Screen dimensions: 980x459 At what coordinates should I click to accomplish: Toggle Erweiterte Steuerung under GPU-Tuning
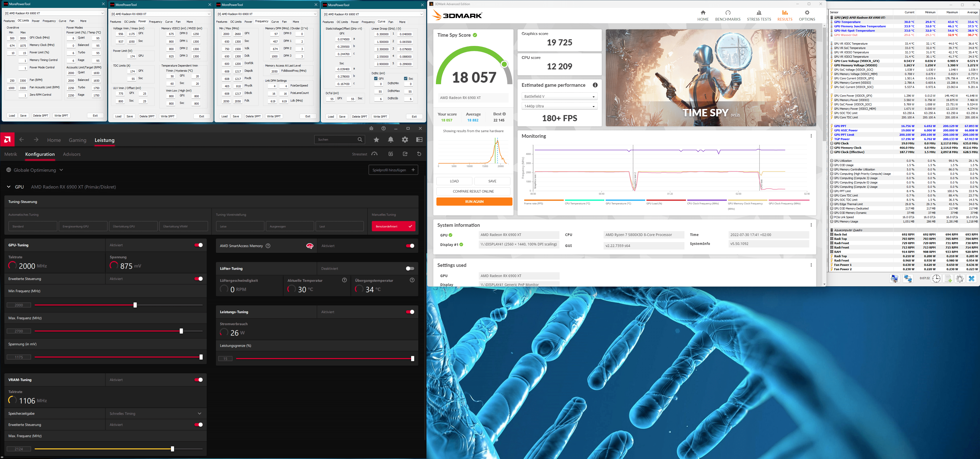click(x=199, y=279)
